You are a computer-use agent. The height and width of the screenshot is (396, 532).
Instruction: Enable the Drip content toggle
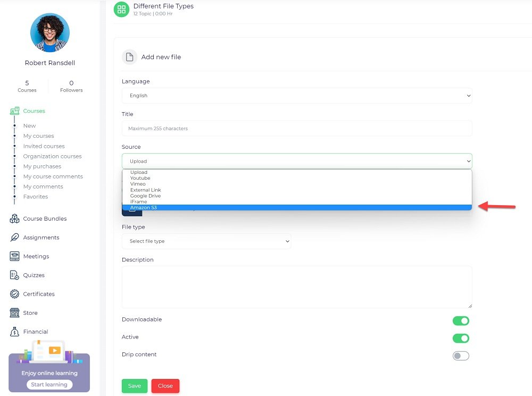point(461,356)
